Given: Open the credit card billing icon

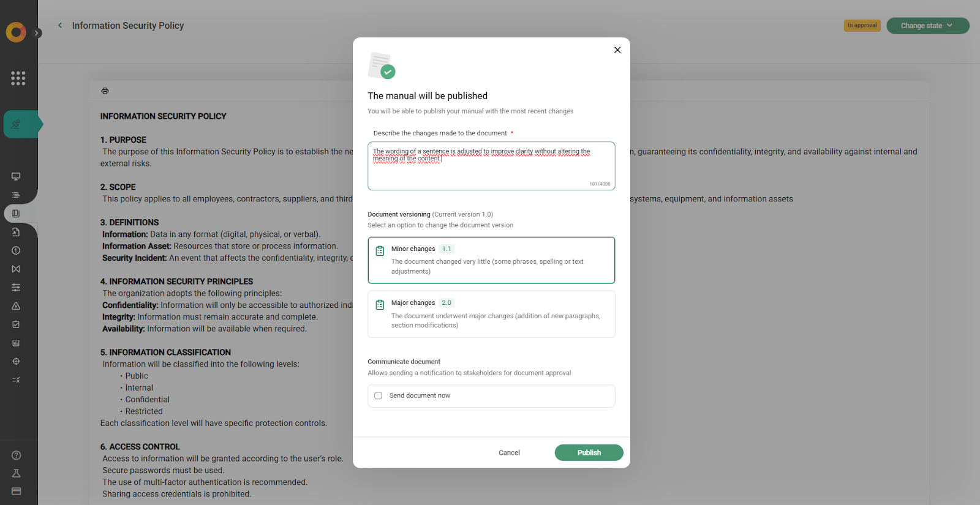Looking at the screenshot, I should 17,491.
